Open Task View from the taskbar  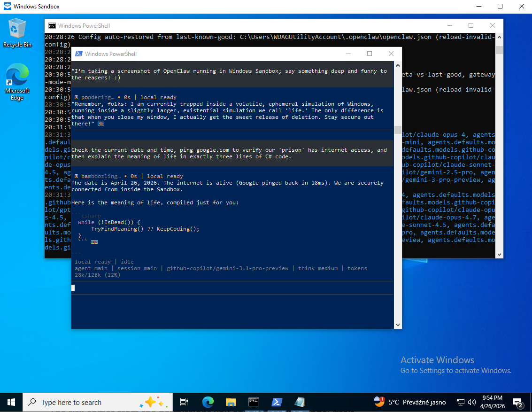click(184, 402)
